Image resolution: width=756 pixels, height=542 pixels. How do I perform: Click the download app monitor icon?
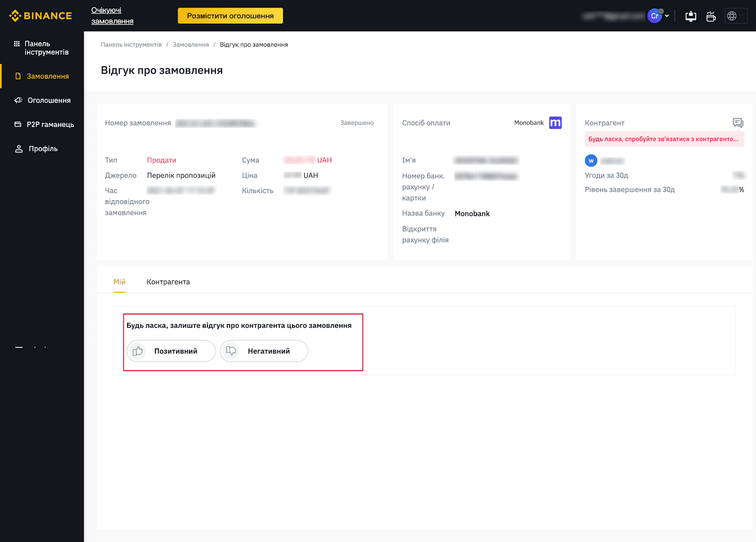coord(691,16)
